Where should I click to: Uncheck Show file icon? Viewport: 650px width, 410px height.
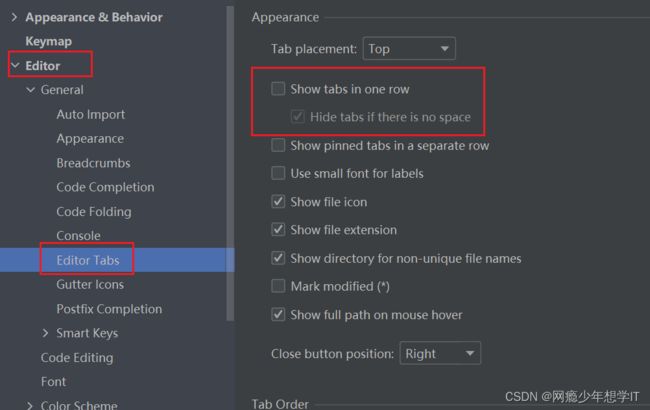pyautogui.click(x=278, y=202)
